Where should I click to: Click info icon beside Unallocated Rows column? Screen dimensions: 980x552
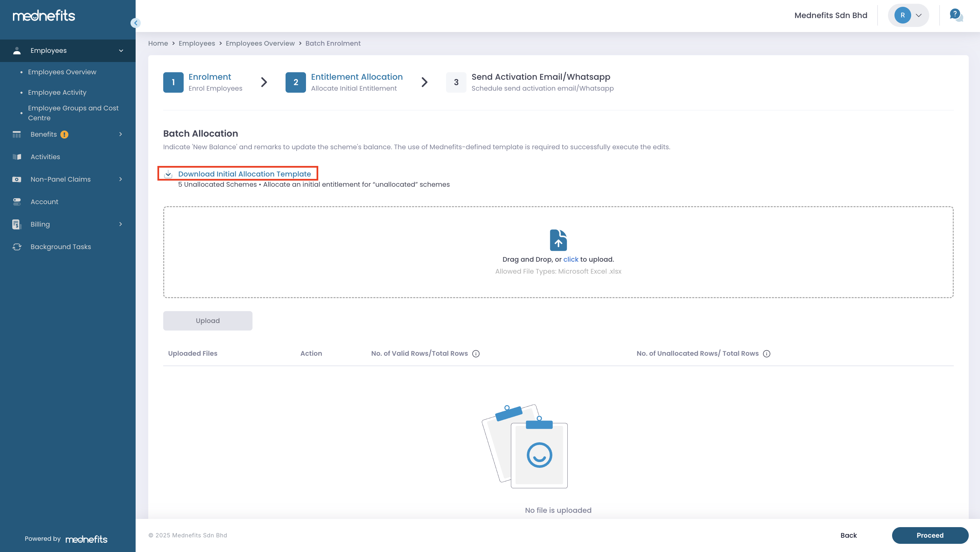[767, 354]
